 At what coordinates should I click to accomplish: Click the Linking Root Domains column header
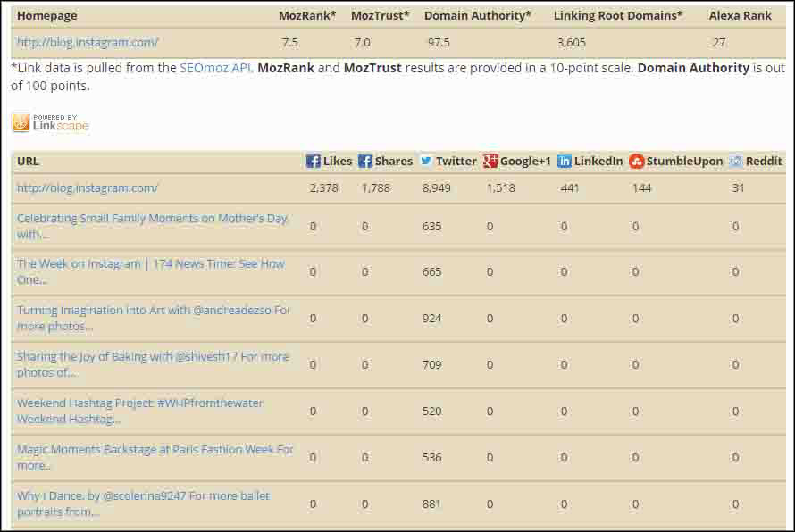pos(617,15)
